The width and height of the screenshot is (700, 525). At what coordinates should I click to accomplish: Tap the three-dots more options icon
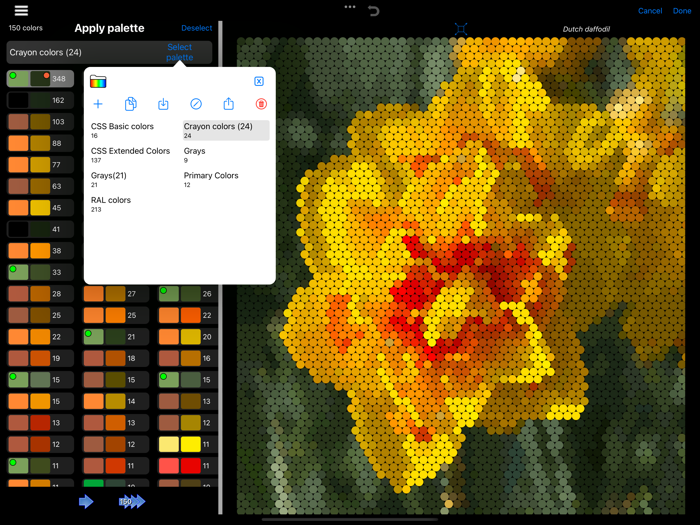tap(350, 7)
